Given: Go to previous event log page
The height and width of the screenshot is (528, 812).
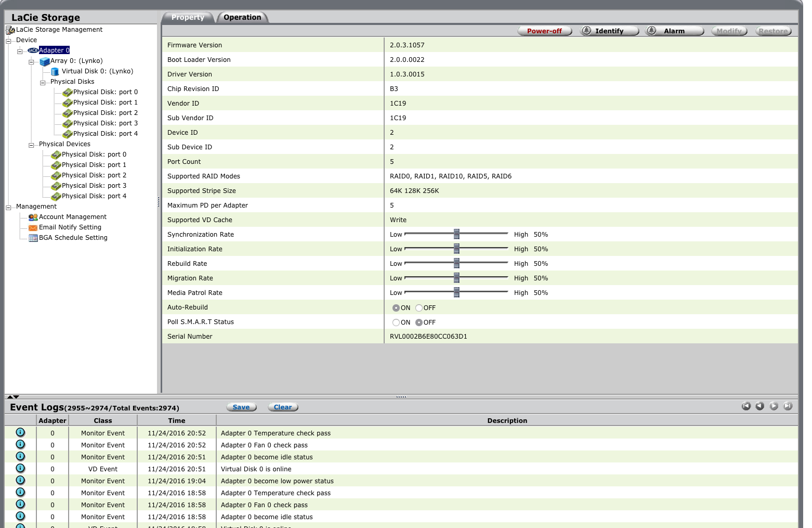Looking at the screenshot, I should [x=760, y=406].
